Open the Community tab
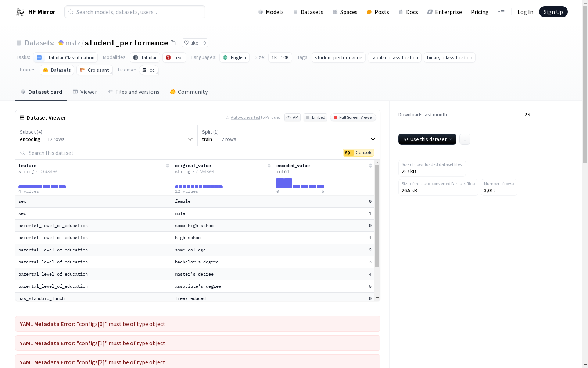The height and width of the screenshot is (368, 588). [189, 92]
